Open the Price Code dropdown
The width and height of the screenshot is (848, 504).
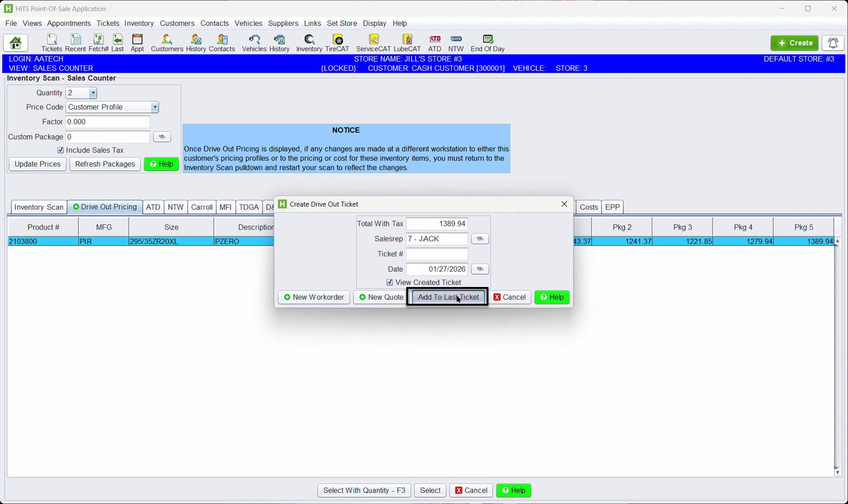(155, 107)
